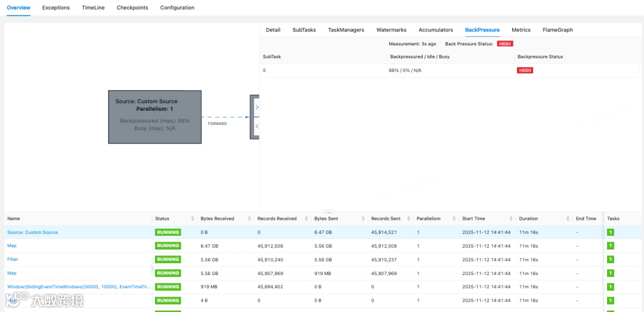
Task: Click sort arrows beside Parallelism header
Action: pos(454,219)
